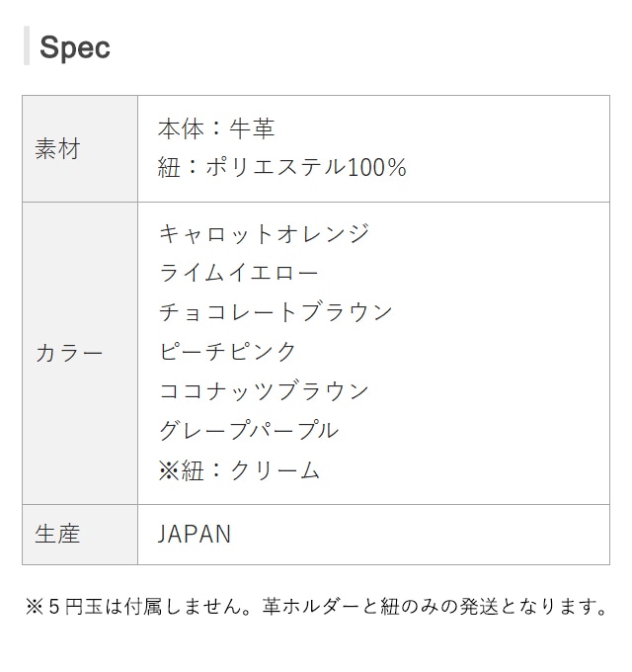The height and width of the screenshot is (672, 632).
Task: Select the グレープパープル color entry
Action: (248, 431)
